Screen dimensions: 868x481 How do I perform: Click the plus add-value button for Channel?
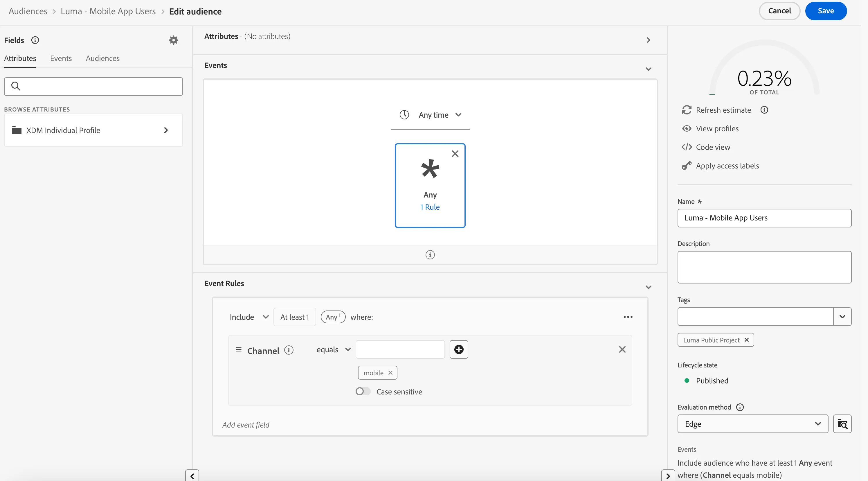459,349
